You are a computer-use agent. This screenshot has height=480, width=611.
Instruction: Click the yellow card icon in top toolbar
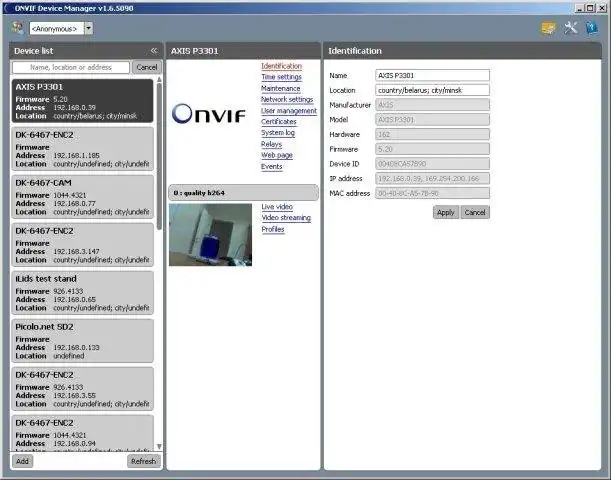tap(548, 28)
